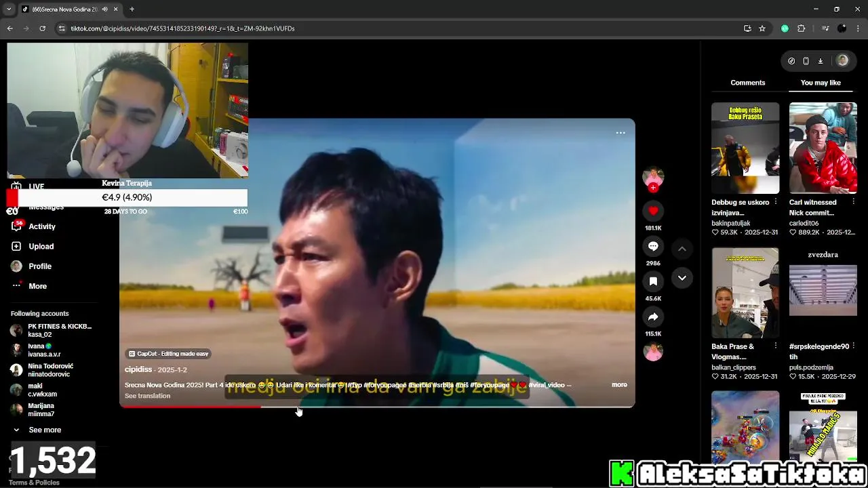
Task: Open options for the #srpskelegende90 video
Action: [853, 346]
